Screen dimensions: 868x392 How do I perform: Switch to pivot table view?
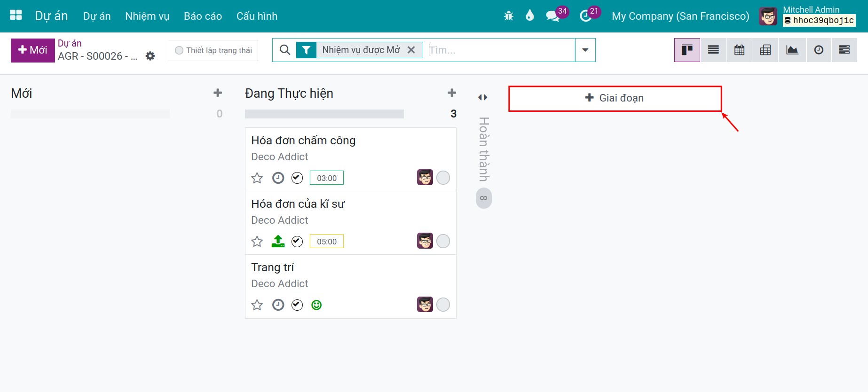click(x=765, y=50)
